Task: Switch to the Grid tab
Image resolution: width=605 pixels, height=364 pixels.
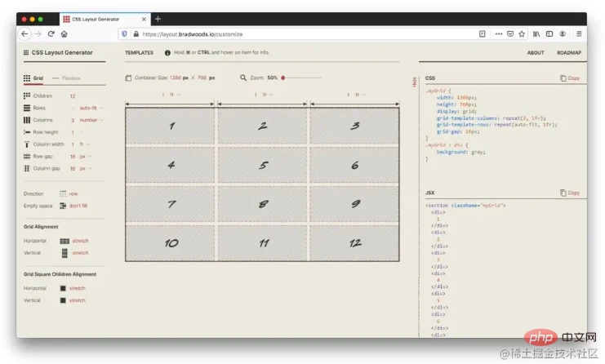Action: [x=33, y=78]
